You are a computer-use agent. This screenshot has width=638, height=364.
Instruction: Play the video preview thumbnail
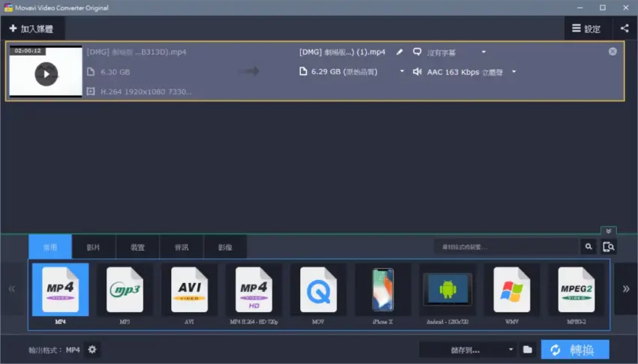coord(46,74)
